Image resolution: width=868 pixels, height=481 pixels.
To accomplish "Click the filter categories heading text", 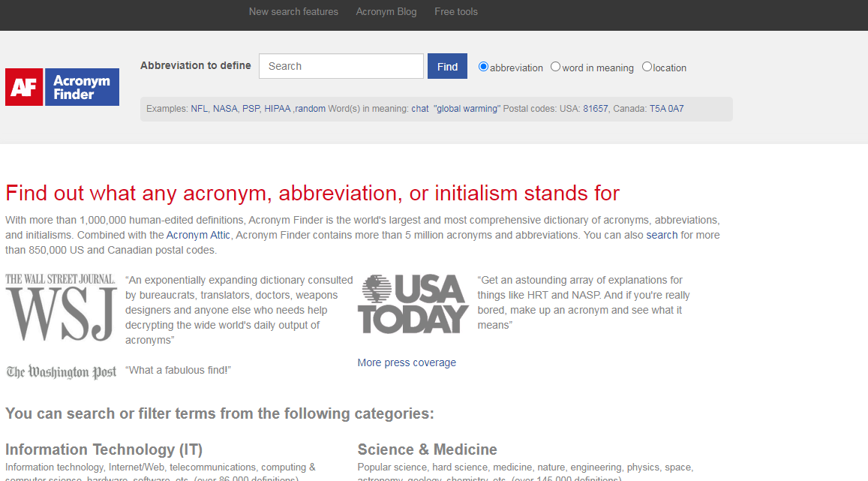I will click(220, 413).
